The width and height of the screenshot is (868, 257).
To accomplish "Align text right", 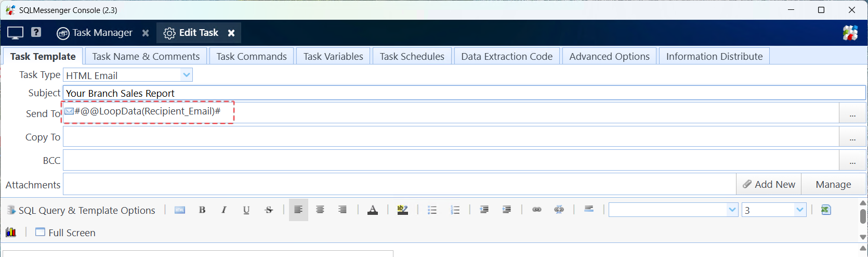I will point(343,210).
